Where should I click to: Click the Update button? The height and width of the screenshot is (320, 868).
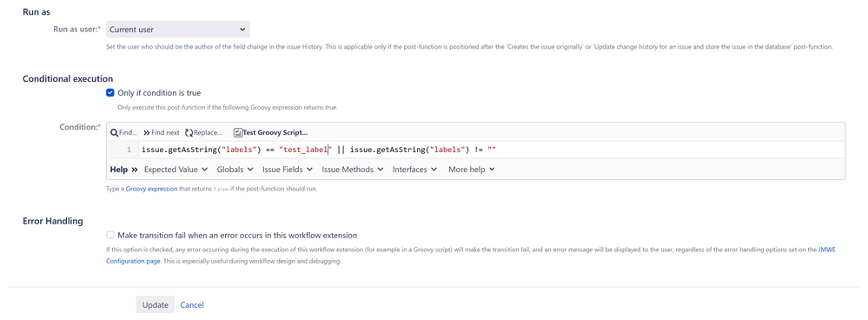[x=156, y=304]
